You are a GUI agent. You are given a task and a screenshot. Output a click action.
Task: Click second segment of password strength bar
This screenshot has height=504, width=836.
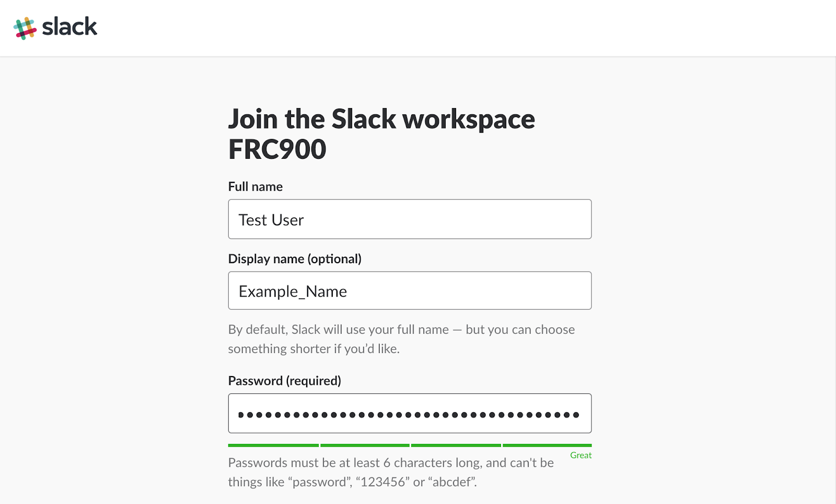(x=365, y=446)
